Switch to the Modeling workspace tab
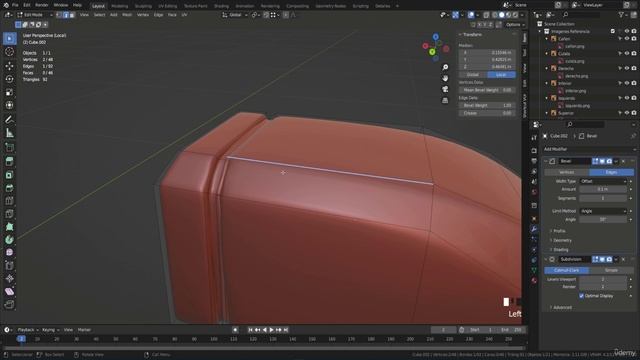640x360 pixels. tap(120, 6)
